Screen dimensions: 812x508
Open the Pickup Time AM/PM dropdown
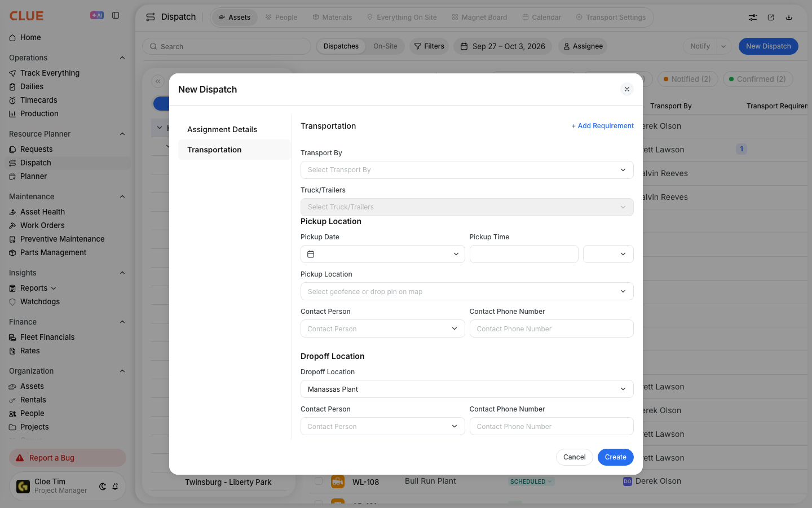pos(608,254)
